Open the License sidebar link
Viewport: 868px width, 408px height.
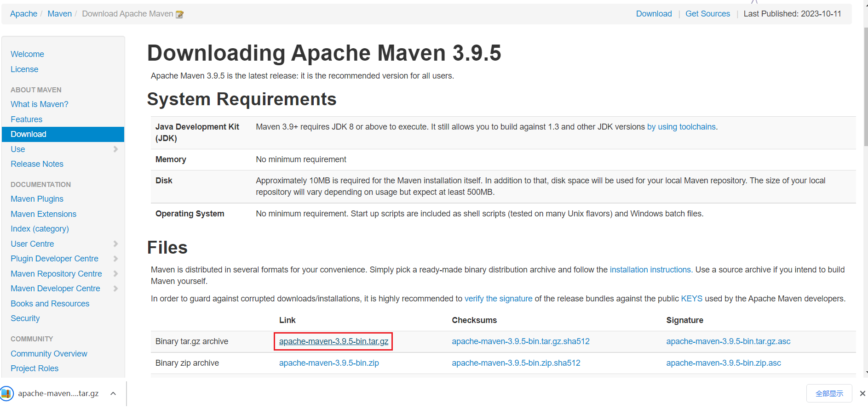pos(24,69)
